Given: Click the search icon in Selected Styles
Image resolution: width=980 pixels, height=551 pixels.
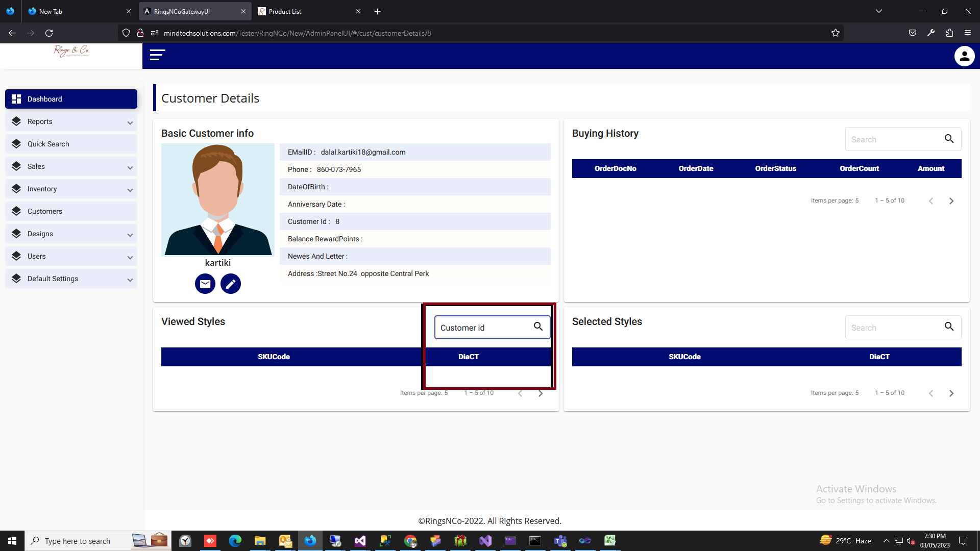Looking at the screenshot, I should (949, 327).
